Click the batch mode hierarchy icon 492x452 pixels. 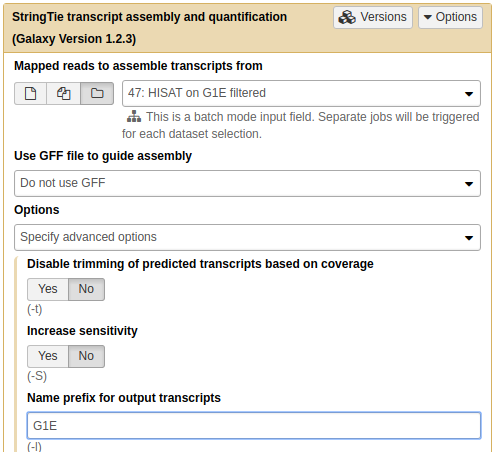[134, 117]
